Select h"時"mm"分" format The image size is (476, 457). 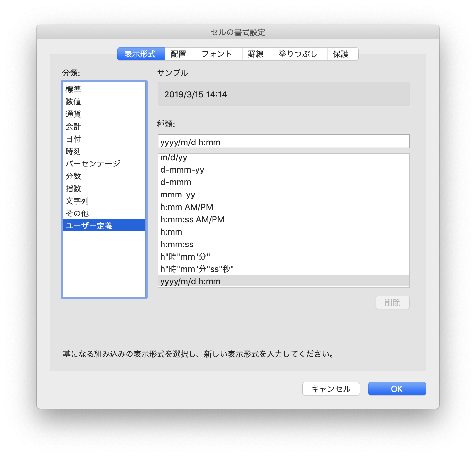point(283,257)
